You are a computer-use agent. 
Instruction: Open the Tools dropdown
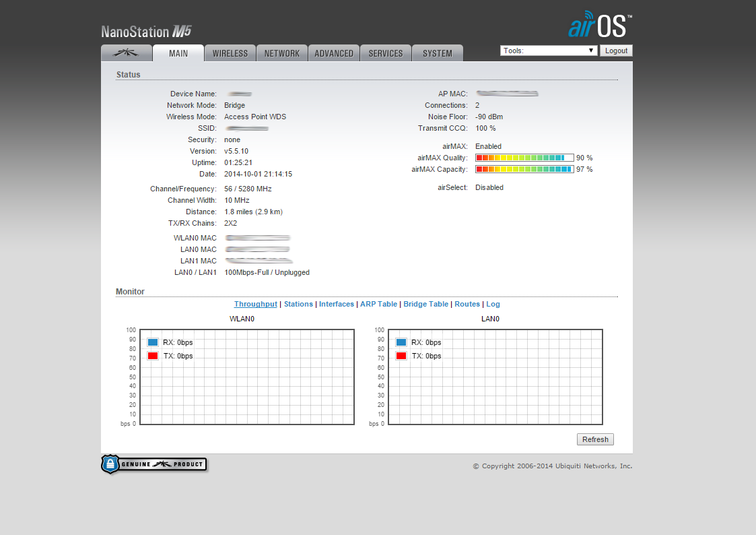[x=549, y=51]
